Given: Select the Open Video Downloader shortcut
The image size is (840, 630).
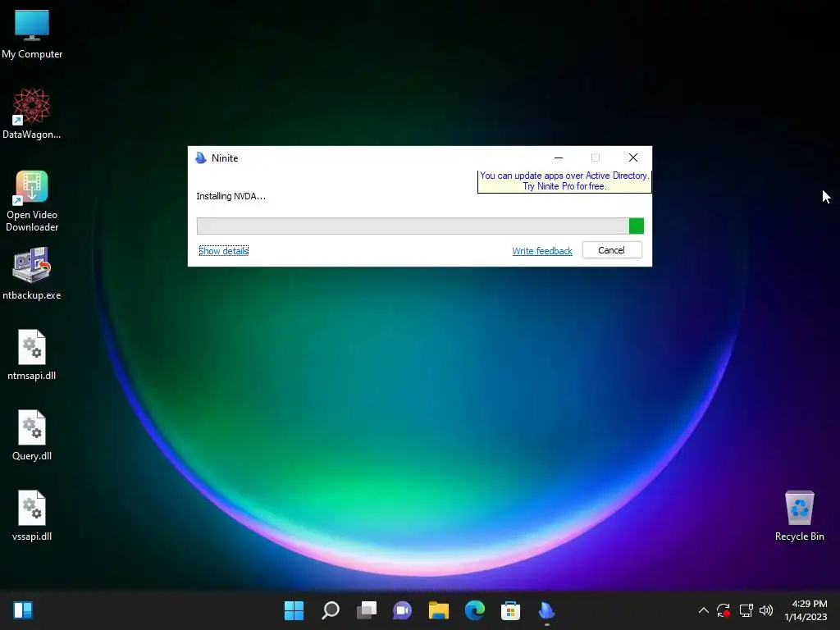Looking at the screenshot, I should pos(32,201).
